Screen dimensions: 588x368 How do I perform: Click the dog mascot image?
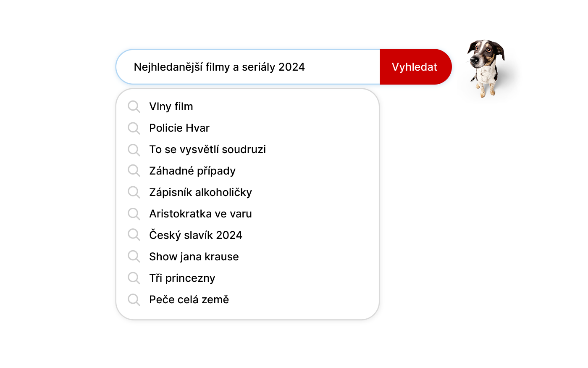click(x=486, y=67)
